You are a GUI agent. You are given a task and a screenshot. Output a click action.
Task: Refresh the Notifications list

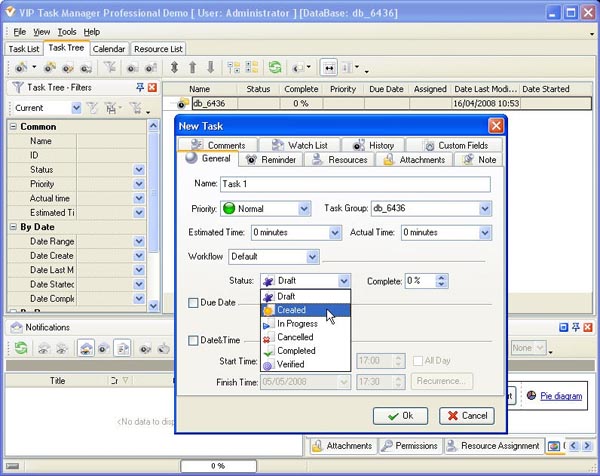click(20, 348)
